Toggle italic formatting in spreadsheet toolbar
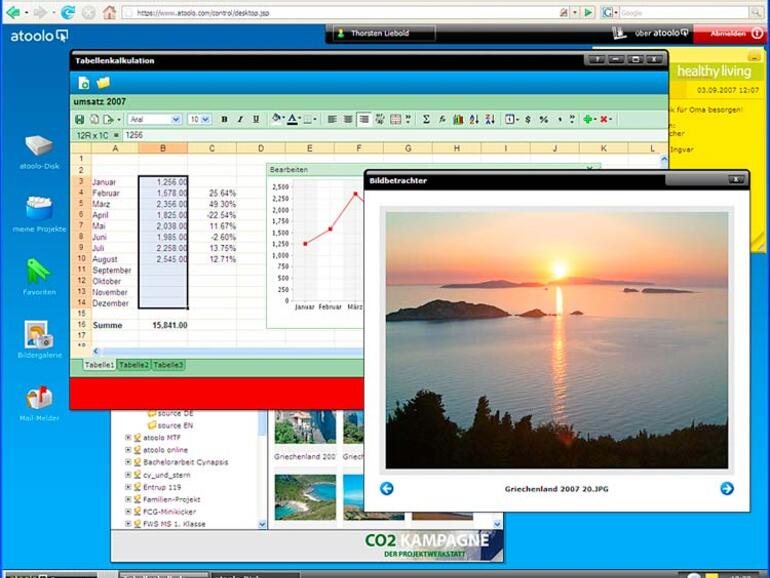Image resolution: width=770 pixels, height=578 pixels. 240,119
